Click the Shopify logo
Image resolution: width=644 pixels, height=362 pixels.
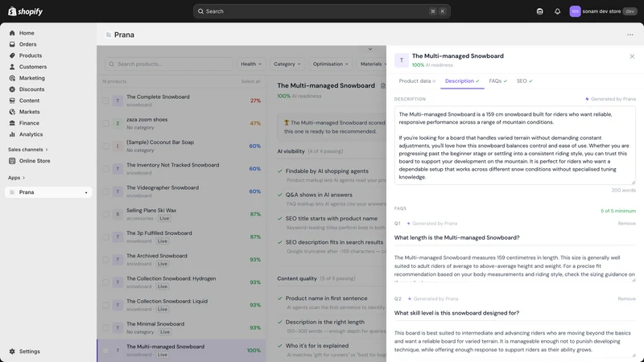point(25,11)
